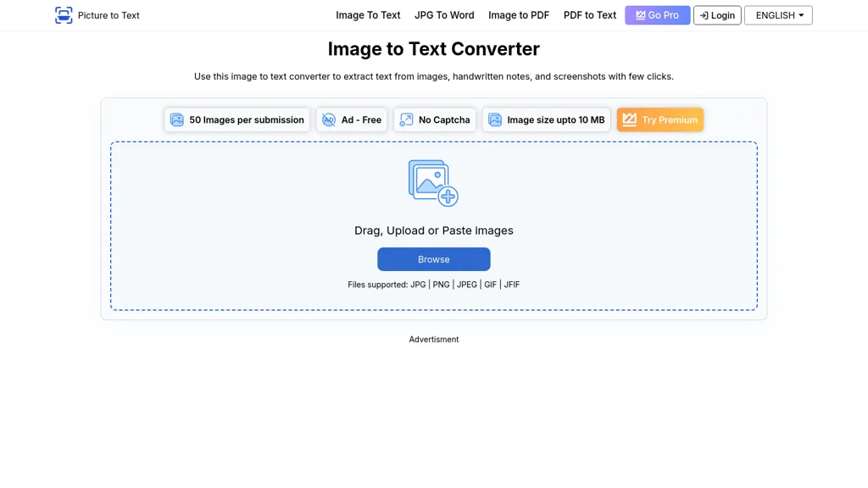This screenshot has width=868, height=488.
Task: Select Image to PDF in the navbar
Action: click(x=519, y=15)
